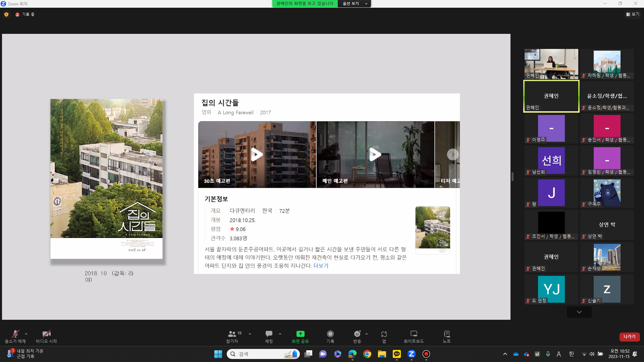This screenshot has width=644, height=362.
Task: Open the 노트 notes panel
Action: tap(447, 337)
